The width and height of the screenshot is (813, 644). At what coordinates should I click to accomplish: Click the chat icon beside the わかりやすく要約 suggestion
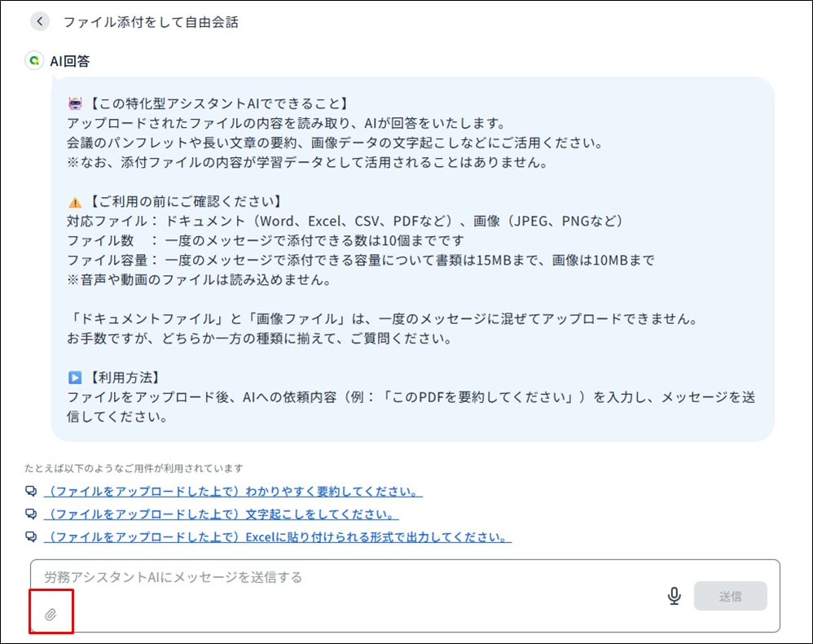(x=32, y=492)
